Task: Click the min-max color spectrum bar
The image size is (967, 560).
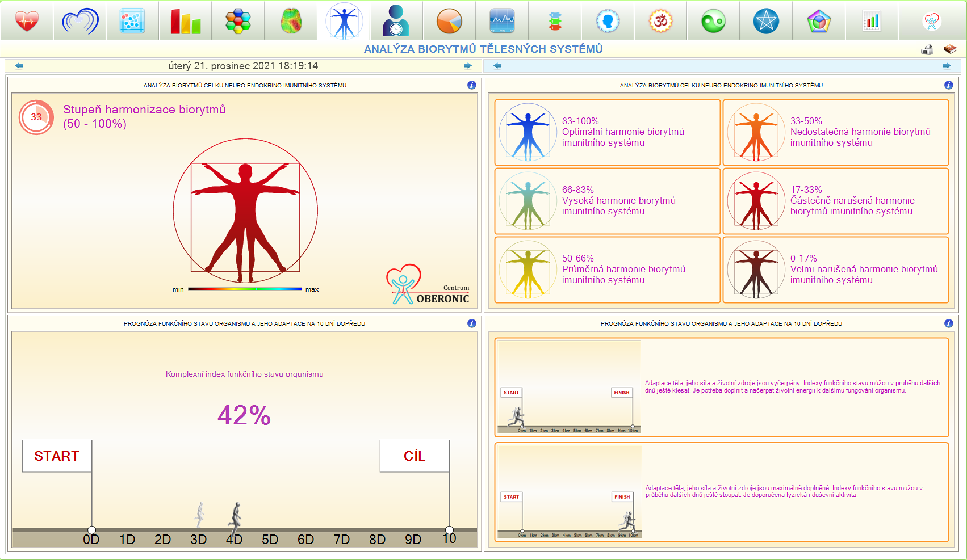Action: coord(245,289)
